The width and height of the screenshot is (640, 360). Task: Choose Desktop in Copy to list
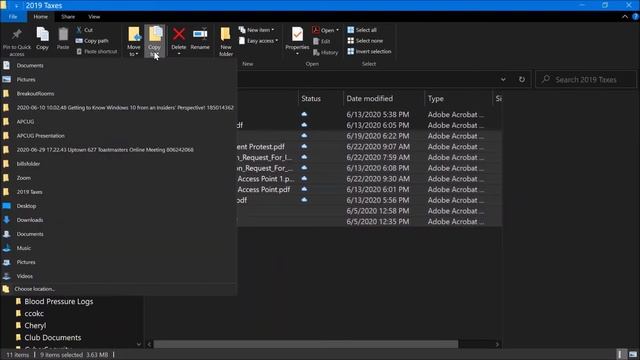(x=118, y=206)
